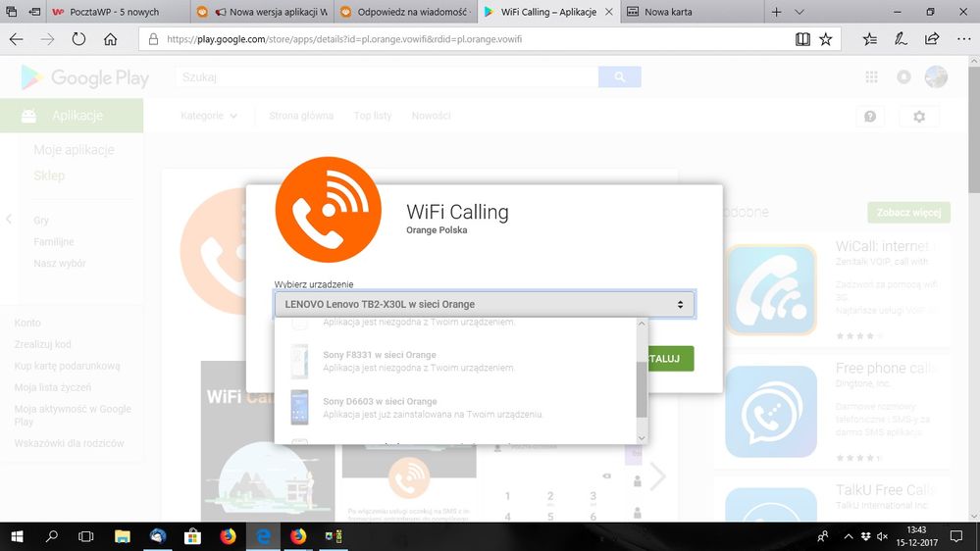Open the browser home page icon

pyautogui.click(x=110, y=39)
